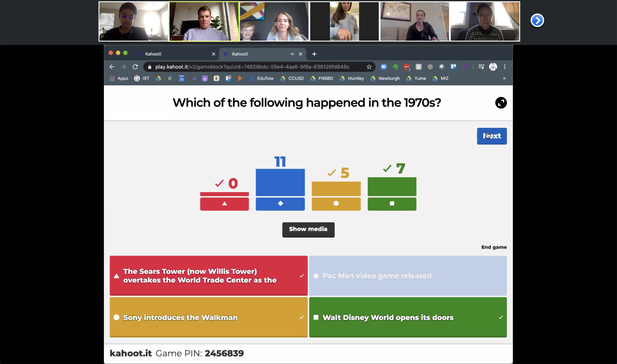Close the first Kahoot! tab

214,54
